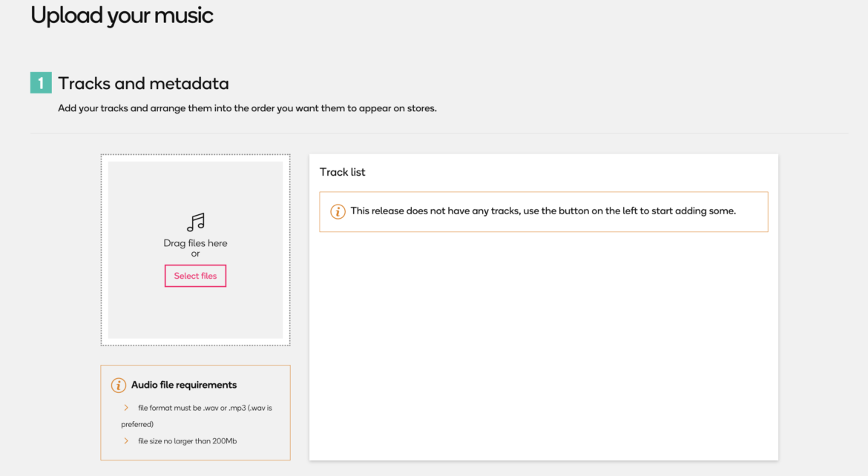Click the 'This release does not have any tracks' warning banner

(x=543, y=211)
